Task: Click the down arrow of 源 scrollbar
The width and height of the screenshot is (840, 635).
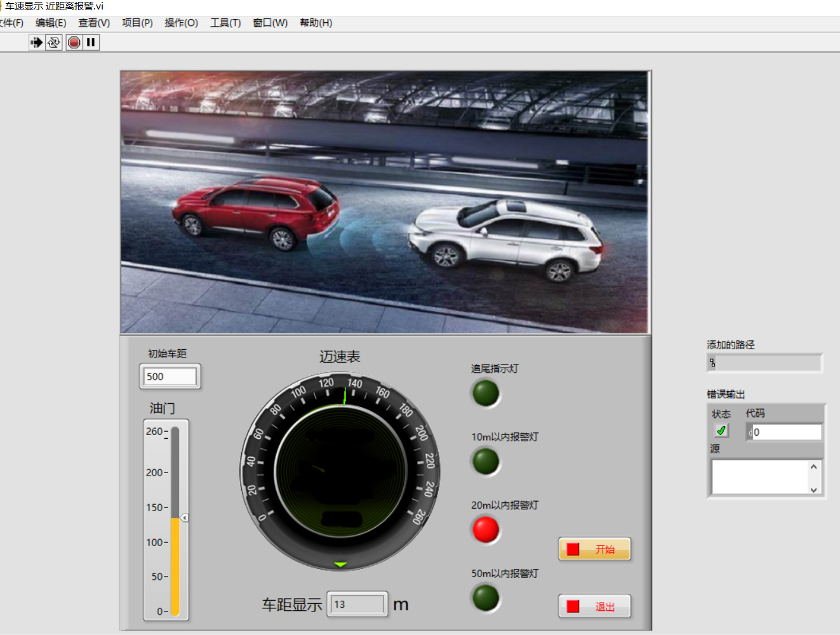Action: click(814, 489)
